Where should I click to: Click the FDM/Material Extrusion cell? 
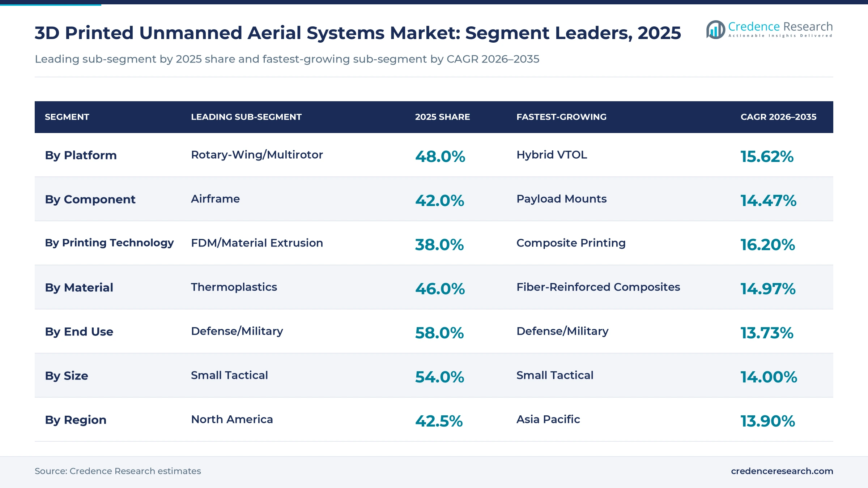257,243
